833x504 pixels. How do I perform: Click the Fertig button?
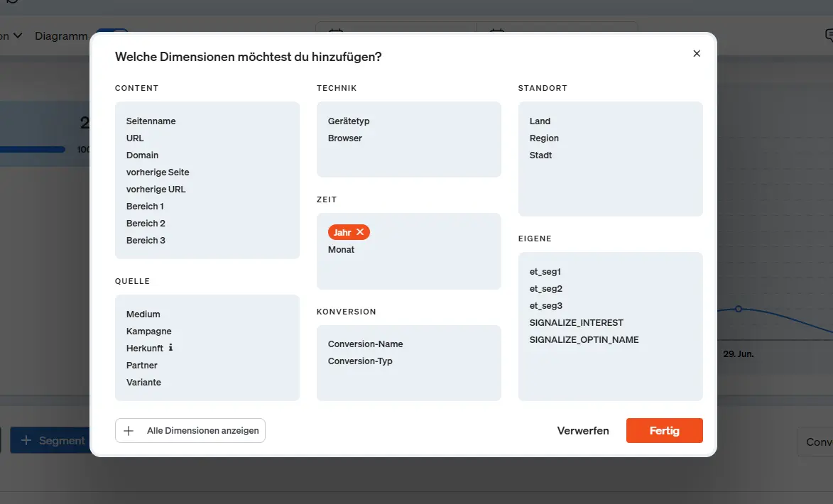click(664, 431)
